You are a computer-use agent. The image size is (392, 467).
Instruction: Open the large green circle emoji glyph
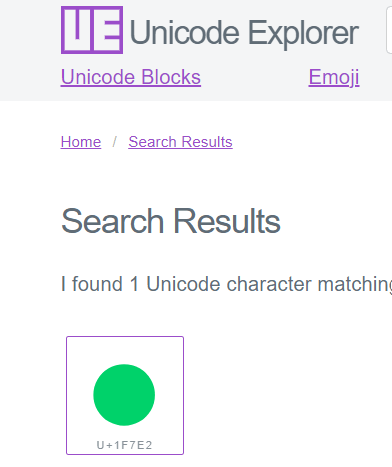pyautogui.click(x=124, y=395)
